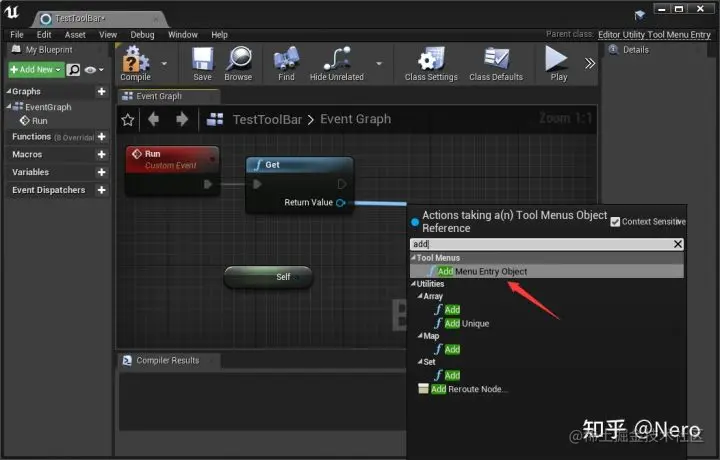Choose Array Add action
This screenshot has width=720, height=460.
(x=447, y=309)
